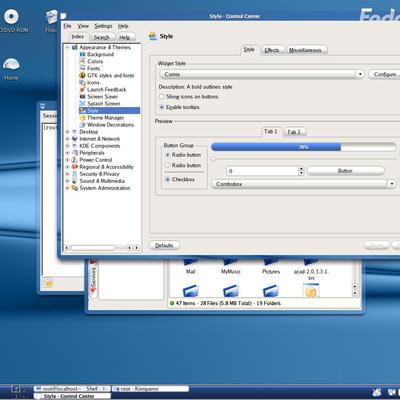Click the Regional & Accessibility icon
400x400 pixels.
point(75,167)
